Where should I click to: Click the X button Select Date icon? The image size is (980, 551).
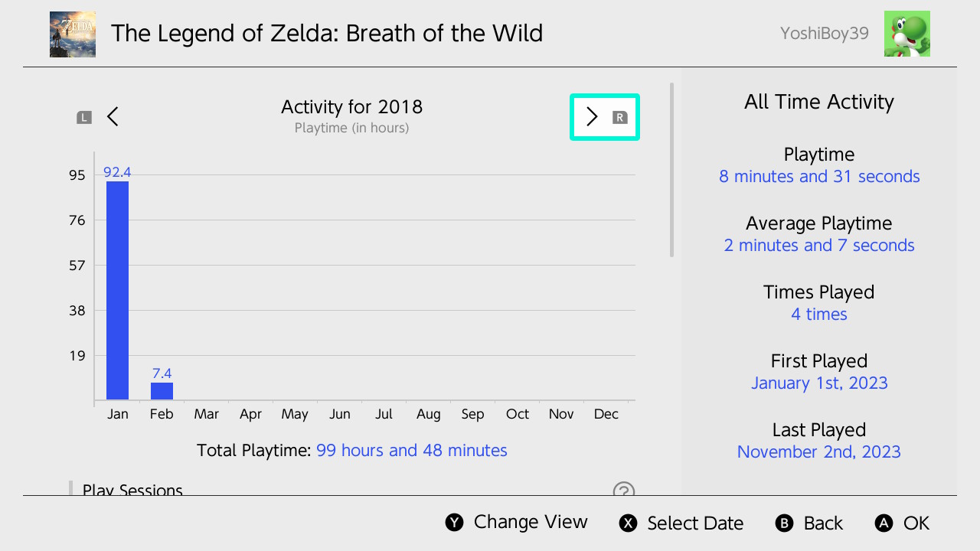pyautogui.click(x=629, y=523)
